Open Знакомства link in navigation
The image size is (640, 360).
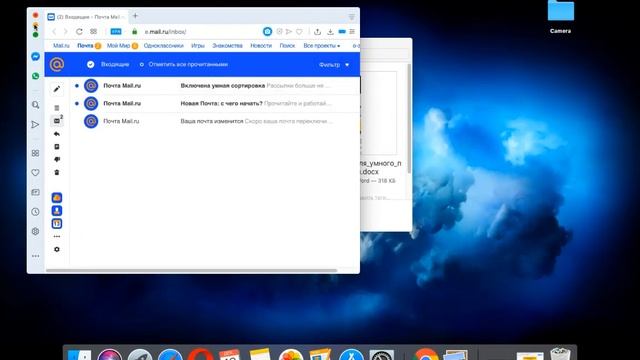pyautogui.click(x=227, y=46)
